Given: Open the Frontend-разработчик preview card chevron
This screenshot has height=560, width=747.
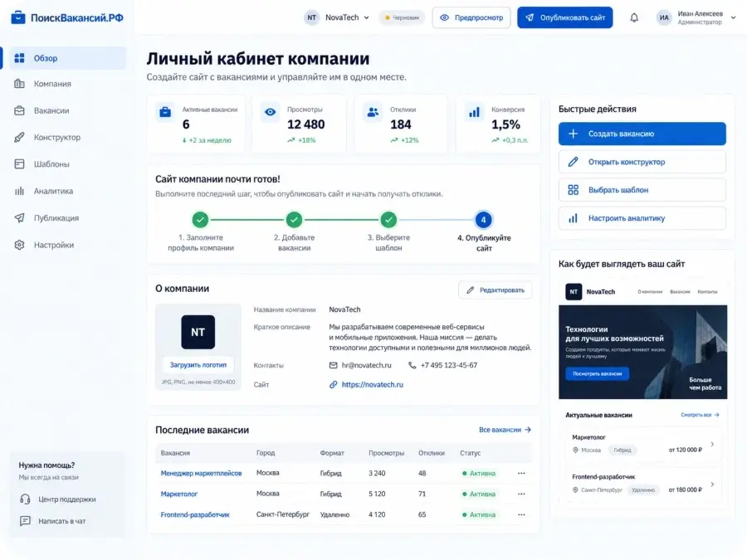Looking at the screenshot, I should click(712, 485).
